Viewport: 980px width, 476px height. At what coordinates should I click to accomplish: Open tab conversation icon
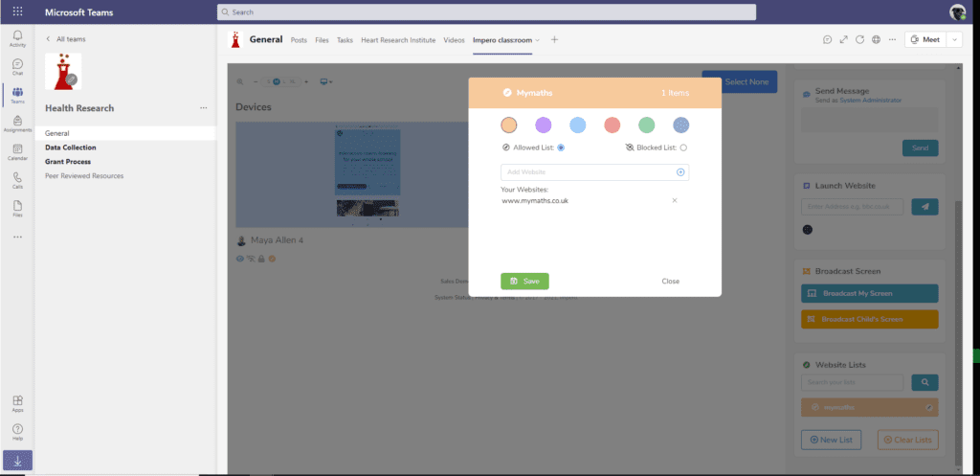[x=828, y=39]
